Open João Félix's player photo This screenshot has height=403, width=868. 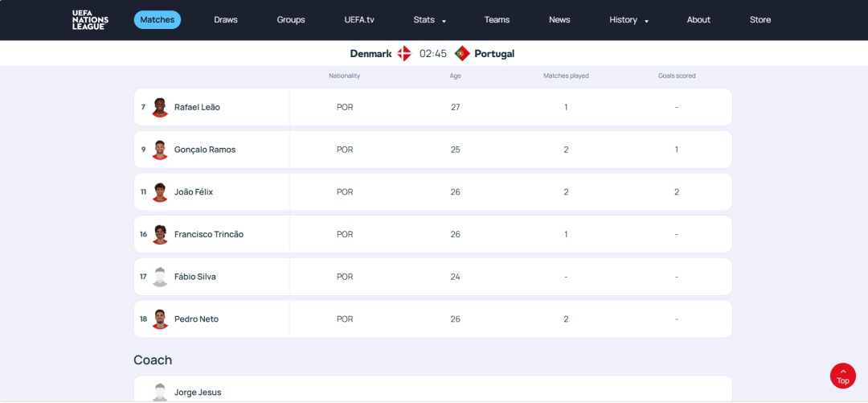[x=160, y=191]
